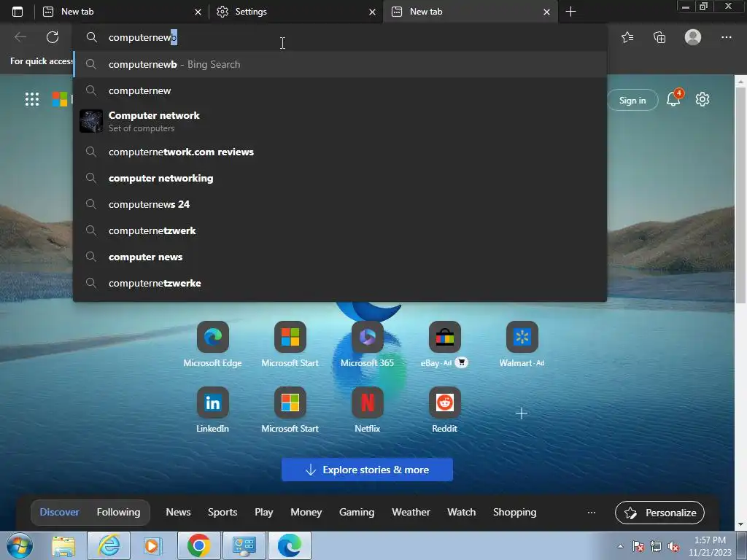Open Windows Explorer from taskbar
Image resolution: width=747 pixels, height=560 pixels.
click(x=63, y=545)
